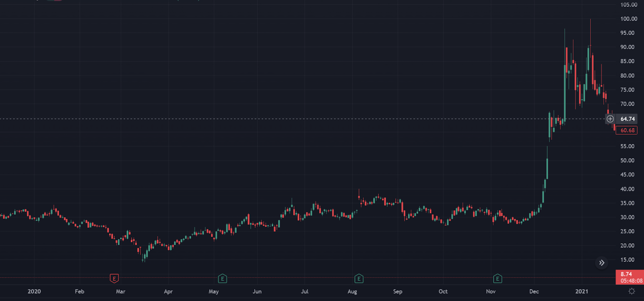
Task: Click the 64.74 crosshair price label
Action: tap(627, 119)
